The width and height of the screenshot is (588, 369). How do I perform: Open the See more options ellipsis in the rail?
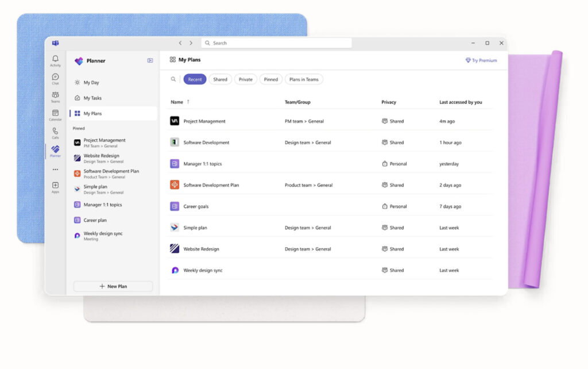[55, 170]
